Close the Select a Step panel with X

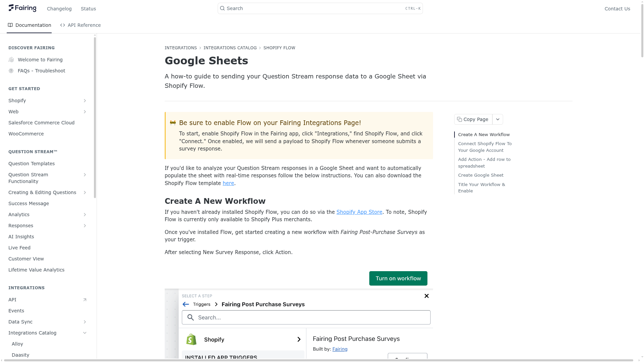click(x=427, y=296)
